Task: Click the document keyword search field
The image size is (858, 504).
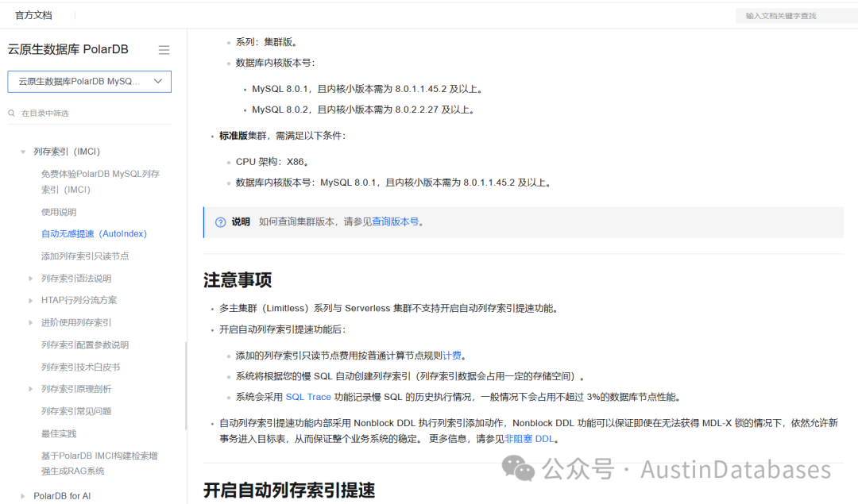Action: (x=796, y=16)
